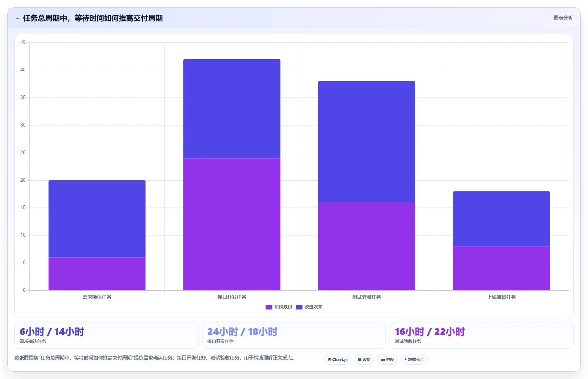Viewport: 588px width, 379px height.
Task: Click the 测试验收任务 x-axis label
Action: [366, 297]
